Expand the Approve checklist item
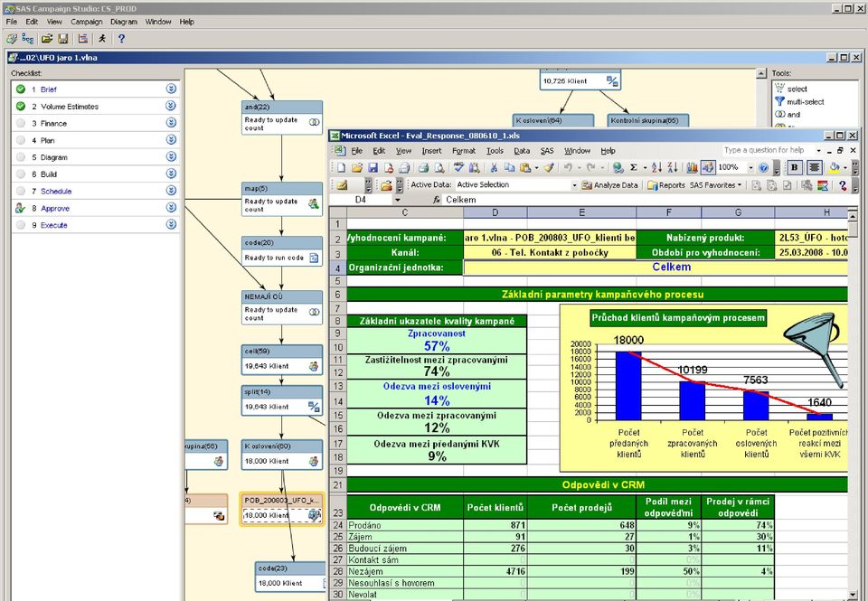This screenshot has width=868, height=601. 171,208
